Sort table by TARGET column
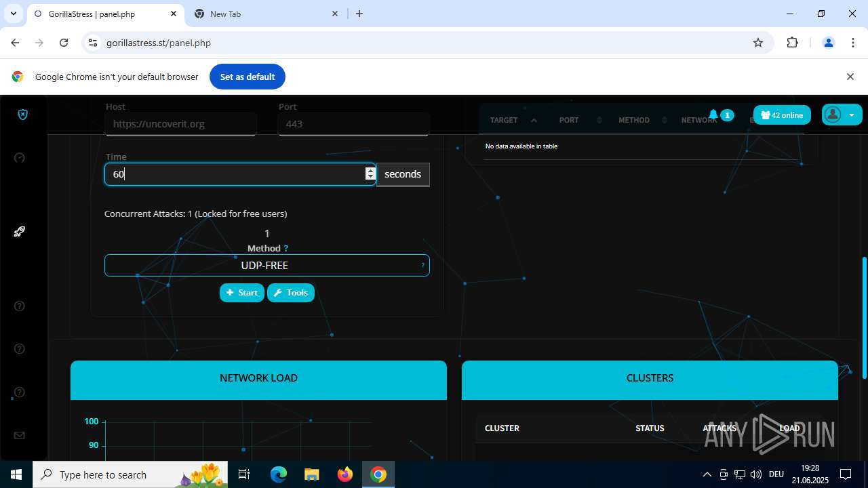 tap(513, 120)
